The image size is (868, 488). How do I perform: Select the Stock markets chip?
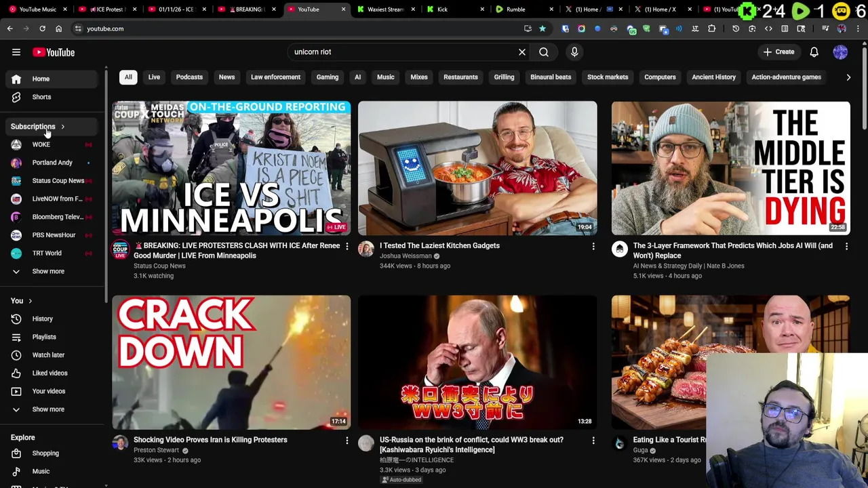click(x=608, y=77)
